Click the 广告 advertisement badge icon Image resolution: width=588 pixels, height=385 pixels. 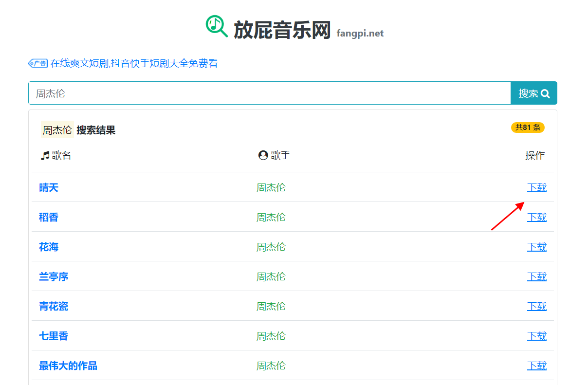[38, 63]
